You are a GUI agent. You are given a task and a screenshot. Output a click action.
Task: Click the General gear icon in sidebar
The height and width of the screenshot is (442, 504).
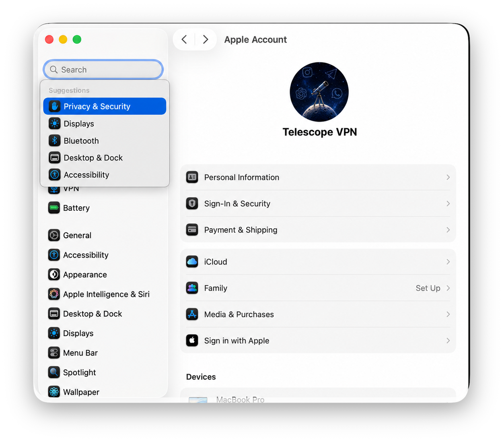(54, 235)
